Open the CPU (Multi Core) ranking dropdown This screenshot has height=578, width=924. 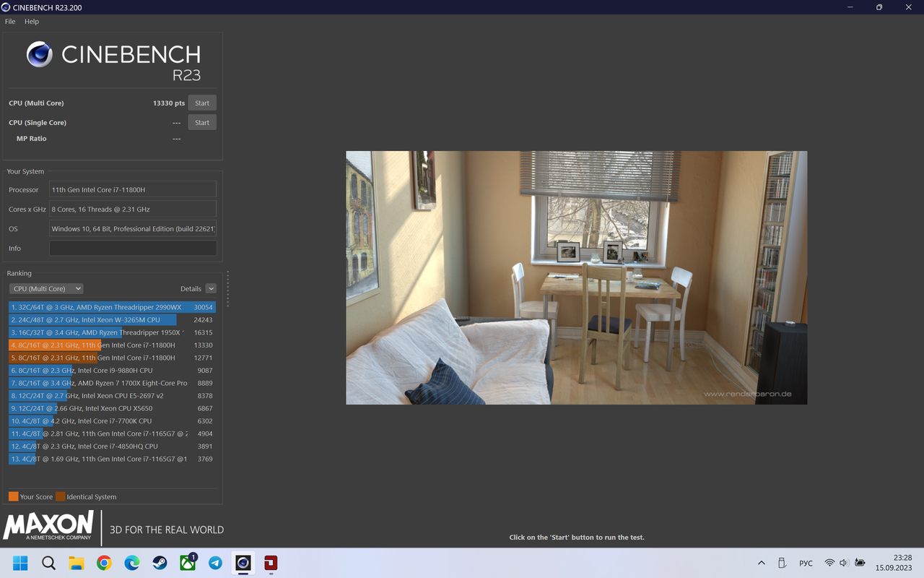click(x=46, y=288)
